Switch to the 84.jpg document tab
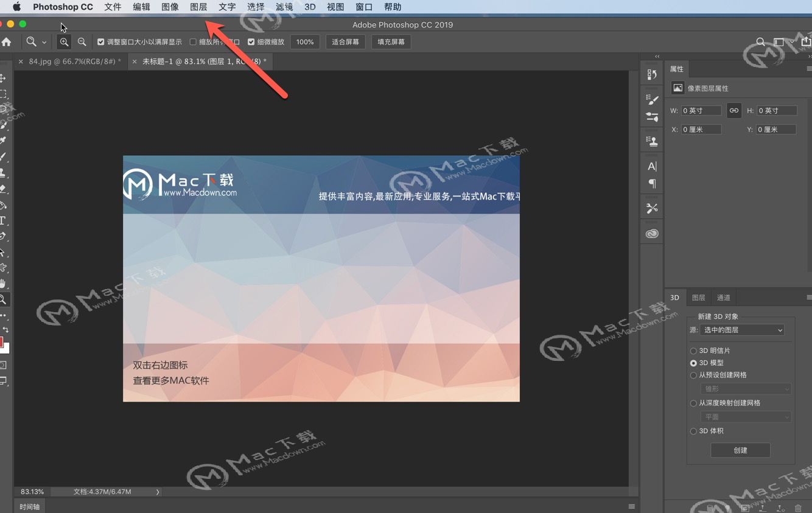The width and height of the screenshot is (812, 513). click(74, 61)
